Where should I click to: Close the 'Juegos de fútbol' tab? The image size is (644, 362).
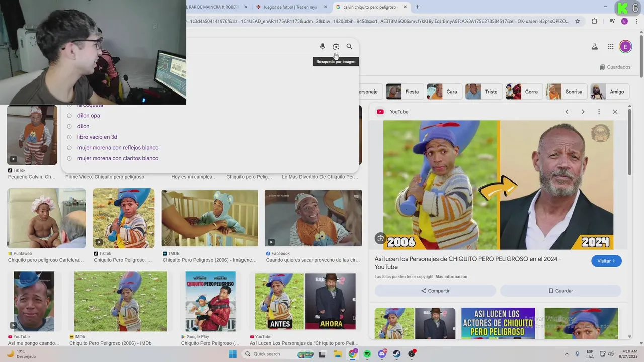(x=325, y=7)
